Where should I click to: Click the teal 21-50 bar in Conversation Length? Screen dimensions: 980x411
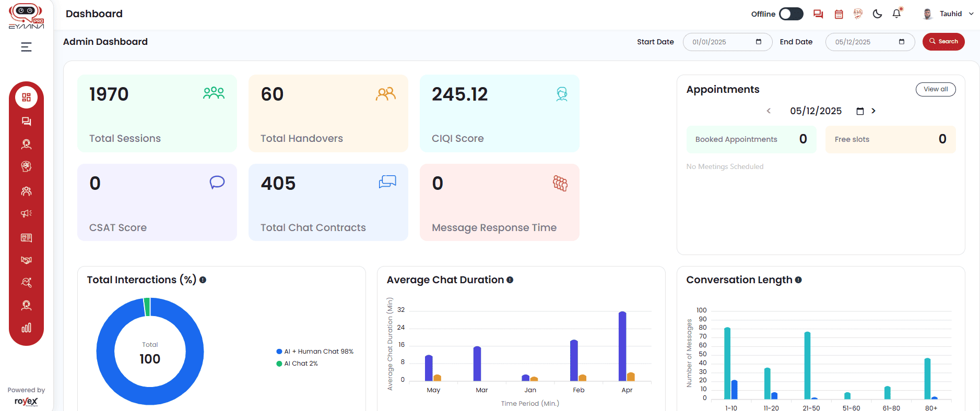tap(807, 366)
